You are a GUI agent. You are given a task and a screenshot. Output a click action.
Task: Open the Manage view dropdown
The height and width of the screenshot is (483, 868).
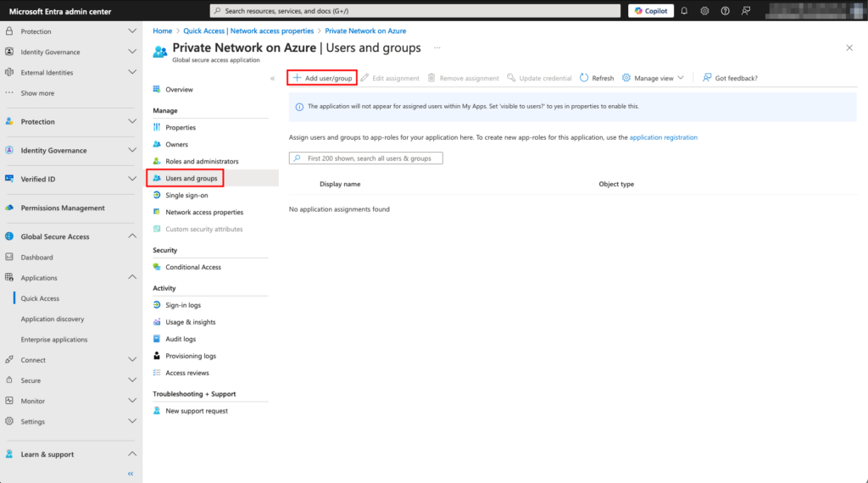[x=654, y=78]
